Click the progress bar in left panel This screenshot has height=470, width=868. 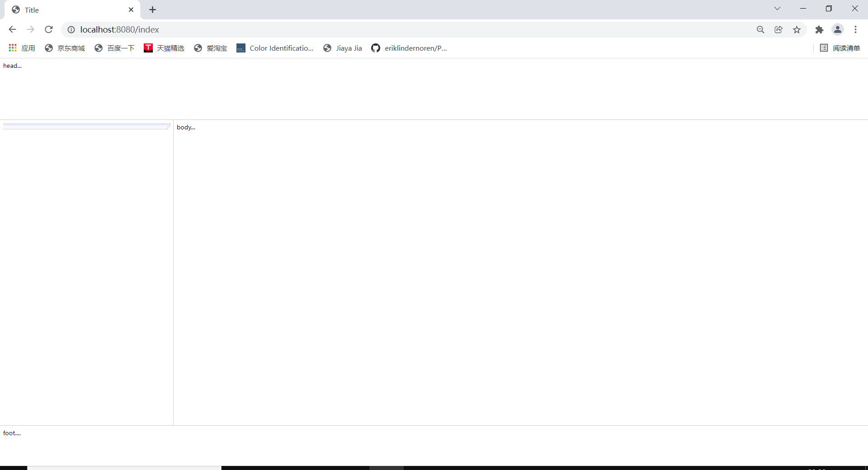pyautogui.click(x=87, y=126)
